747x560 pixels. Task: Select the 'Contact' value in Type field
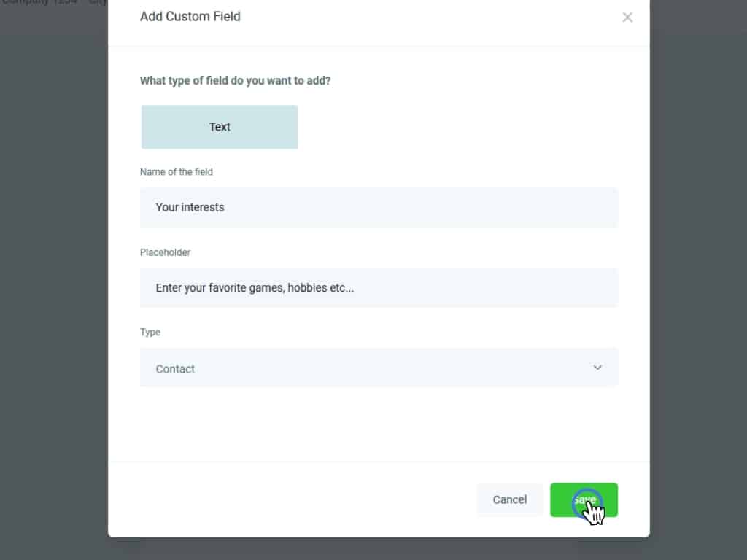(x=175, y=369)
